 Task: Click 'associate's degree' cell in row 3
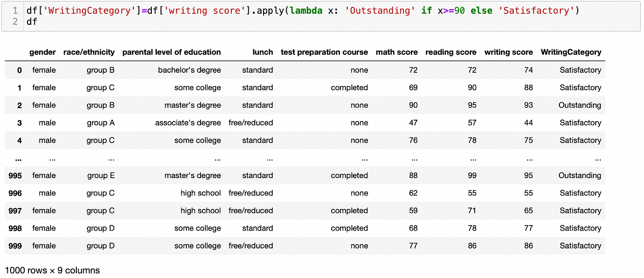[x=188, y=123]
